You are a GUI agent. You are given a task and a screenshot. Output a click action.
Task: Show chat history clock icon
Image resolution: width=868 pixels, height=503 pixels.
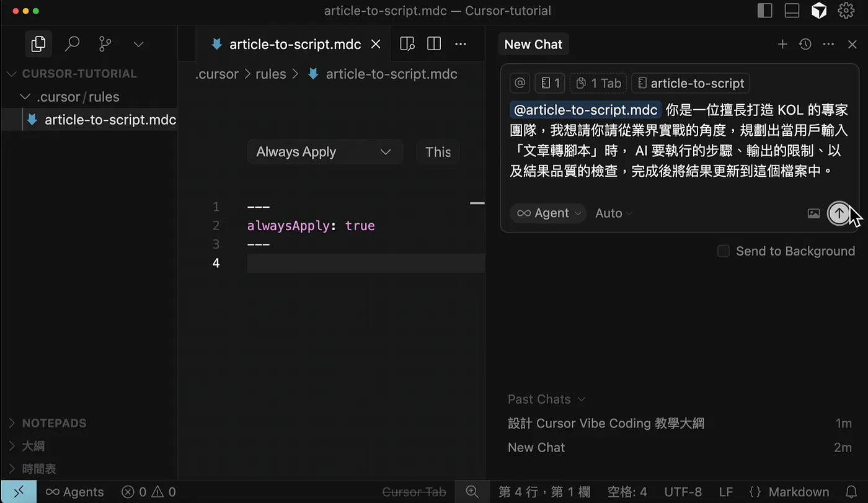pyautogui.click(x=805, y=44)
